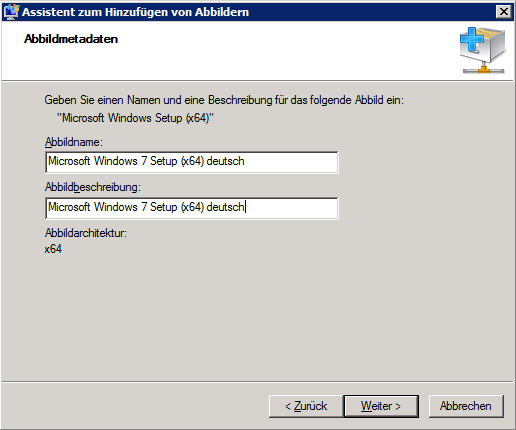Place cursor on word Setup in Abbildbeschreibung field
Screen dimensions: 516x430
point(163,207)
